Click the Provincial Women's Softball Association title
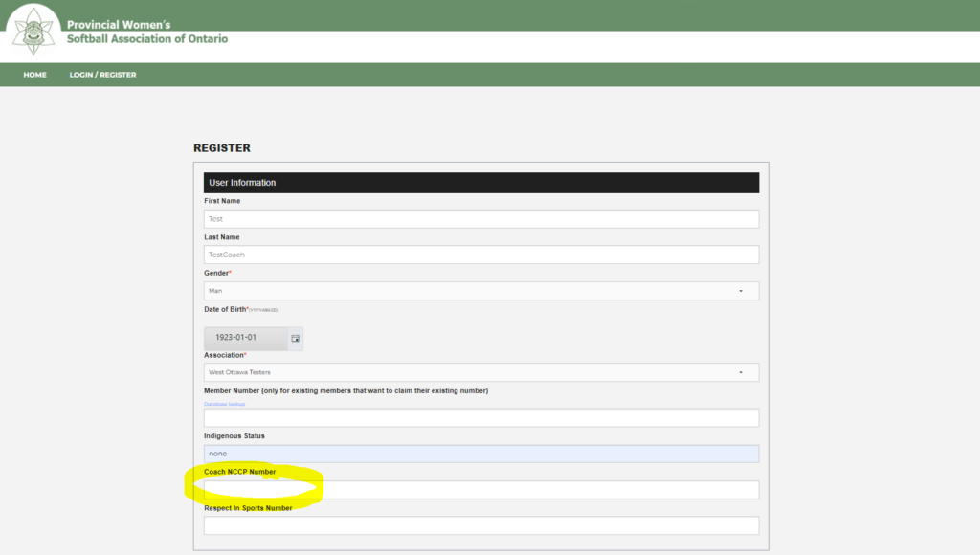This screenshot has height=555, width=980. click(147, 32)
